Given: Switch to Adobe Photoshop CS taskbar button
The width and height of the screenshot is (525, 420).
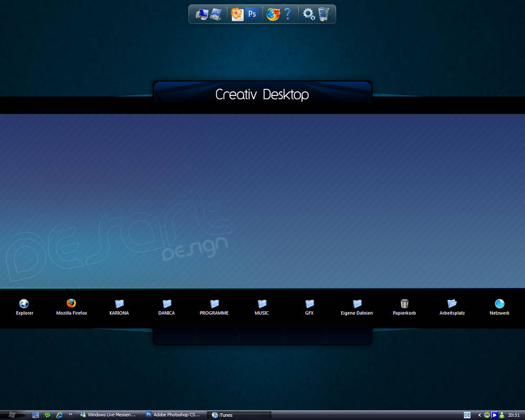Looking at the screenshot, I should tap(174, 415).
